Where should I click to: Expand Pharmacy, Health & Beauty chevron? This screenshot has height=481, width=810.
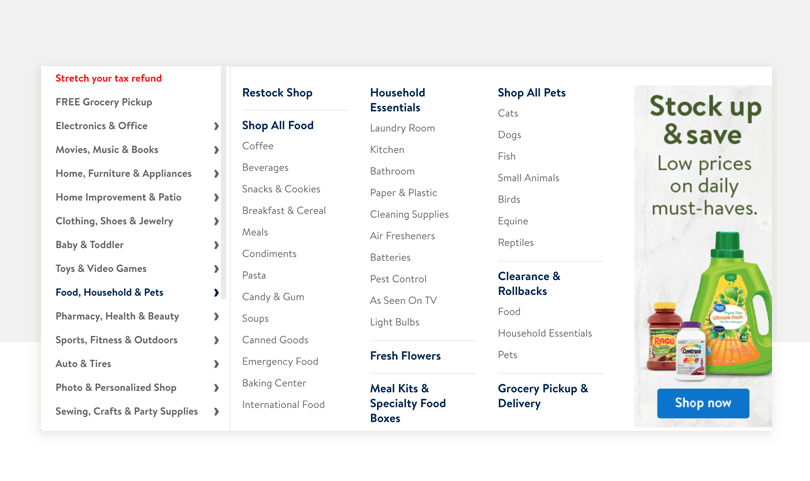(x=216, y=316)
